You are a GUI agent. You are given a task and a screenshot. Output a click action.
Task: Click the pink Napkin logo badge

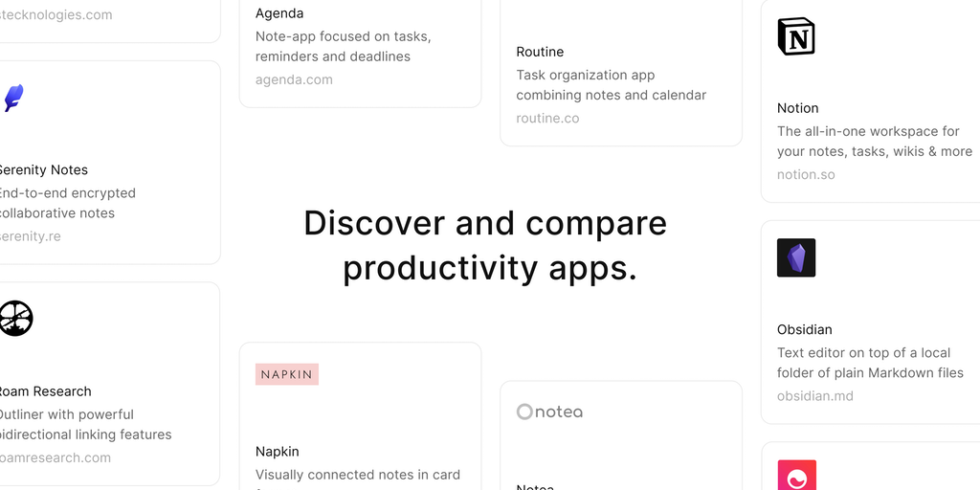tap(287, 374)
